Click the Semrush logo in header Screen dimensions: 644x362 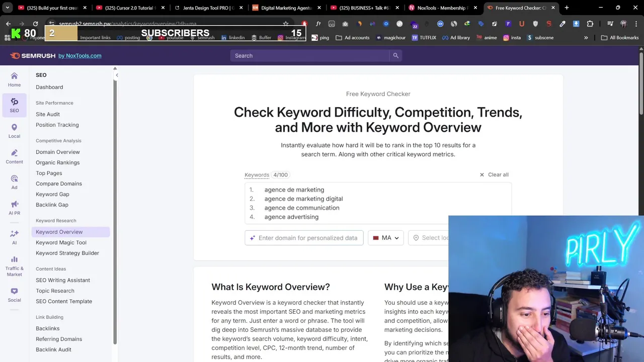click(x=32, y=56)
